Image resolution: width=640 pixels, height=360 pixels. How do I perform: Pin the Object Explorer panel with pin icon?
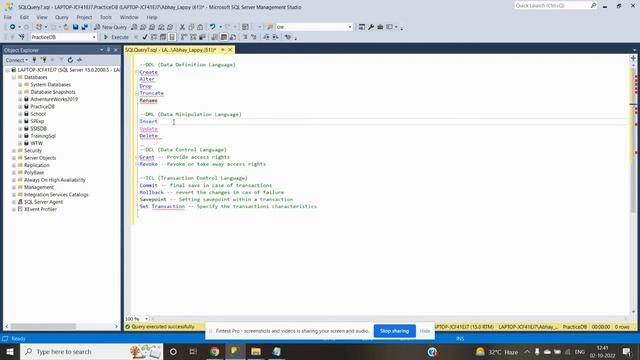(109, 50)
